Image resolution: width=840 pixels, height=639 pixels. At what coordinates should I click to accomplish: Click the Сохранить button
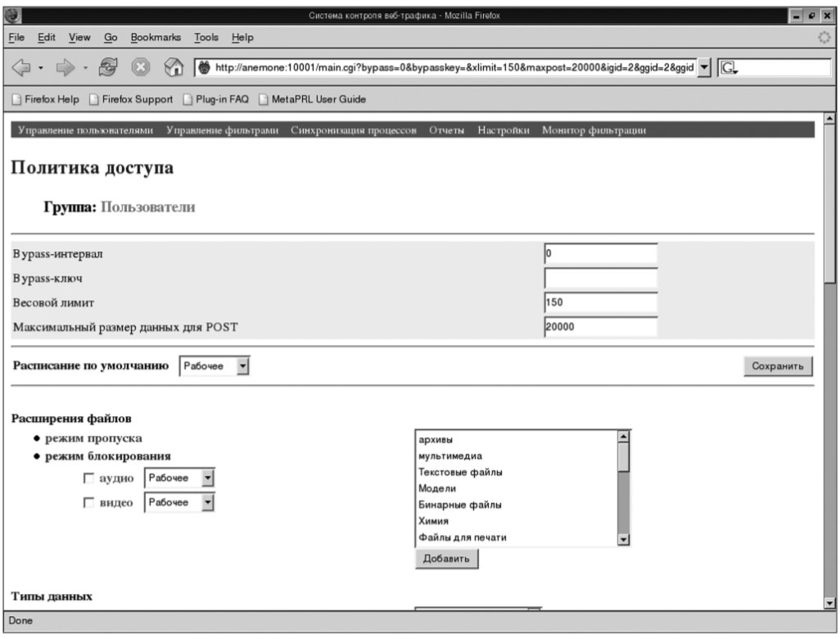tap(778, 366)
